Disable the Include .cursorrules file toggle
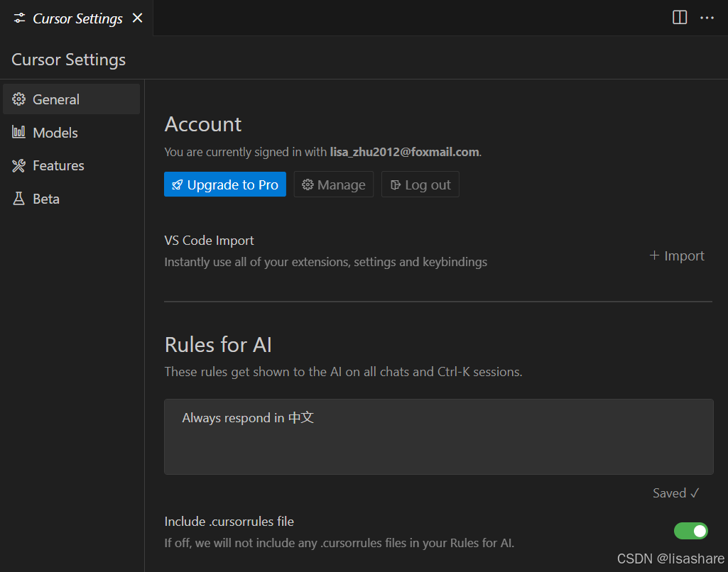This screenshot has height=572, width=728. pos(691,531)
